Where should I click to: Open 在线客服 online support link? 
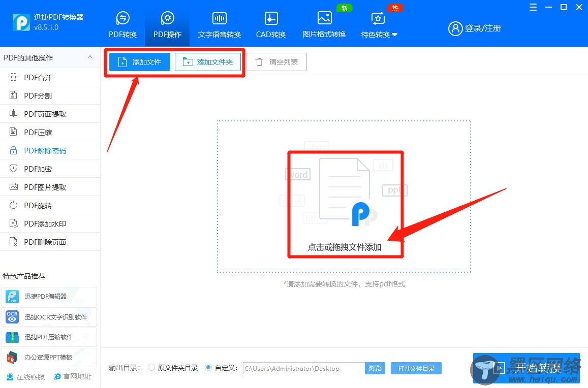click(26, 377)
